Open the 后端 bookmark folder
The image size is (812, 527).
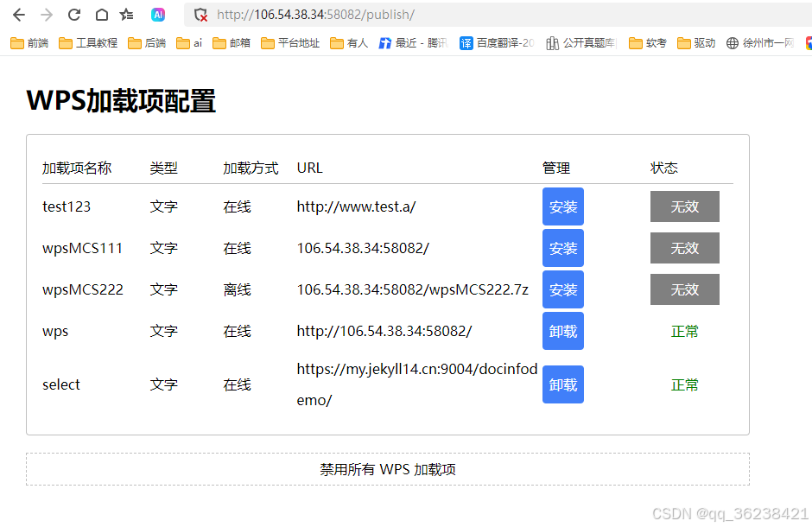point(147,43)
